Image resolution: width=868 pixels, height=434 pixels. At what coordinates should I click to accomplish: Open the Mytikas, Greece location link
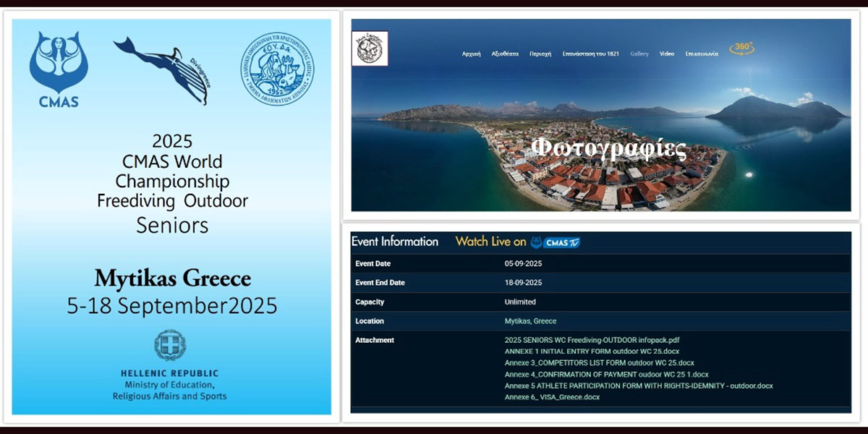point(530,321)
